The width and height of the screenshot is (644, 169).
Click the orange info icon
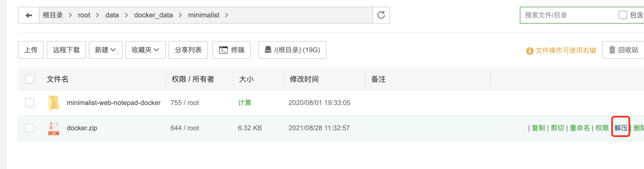[530, 51]
